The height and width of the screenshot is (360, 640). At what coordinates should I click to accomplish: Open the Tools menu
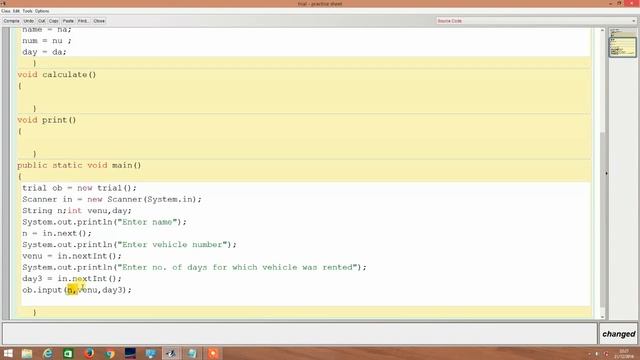point(27,11)
